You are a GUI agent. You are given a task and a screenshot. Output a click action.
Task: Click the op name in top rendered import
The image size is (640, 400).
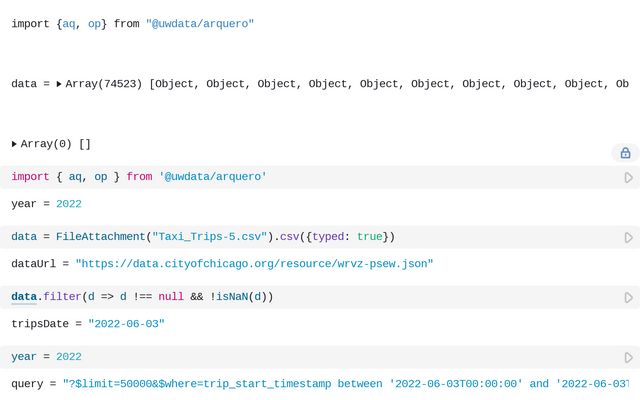point(94,23)
